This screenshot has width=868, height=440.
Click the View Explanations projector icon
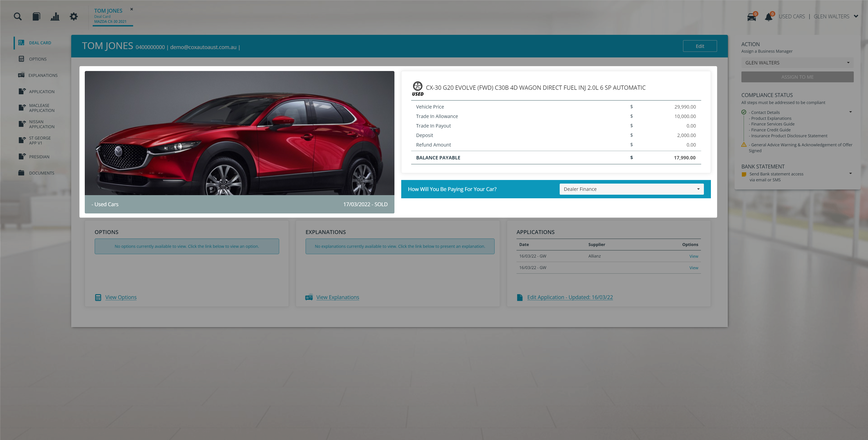click(309, 297)
